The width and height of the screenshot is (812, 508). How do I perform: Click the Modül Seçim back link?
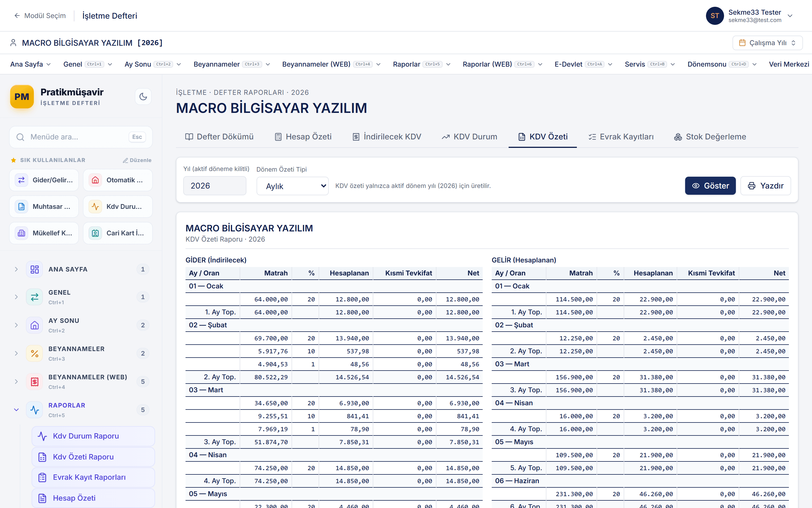[x=40, y=16]
